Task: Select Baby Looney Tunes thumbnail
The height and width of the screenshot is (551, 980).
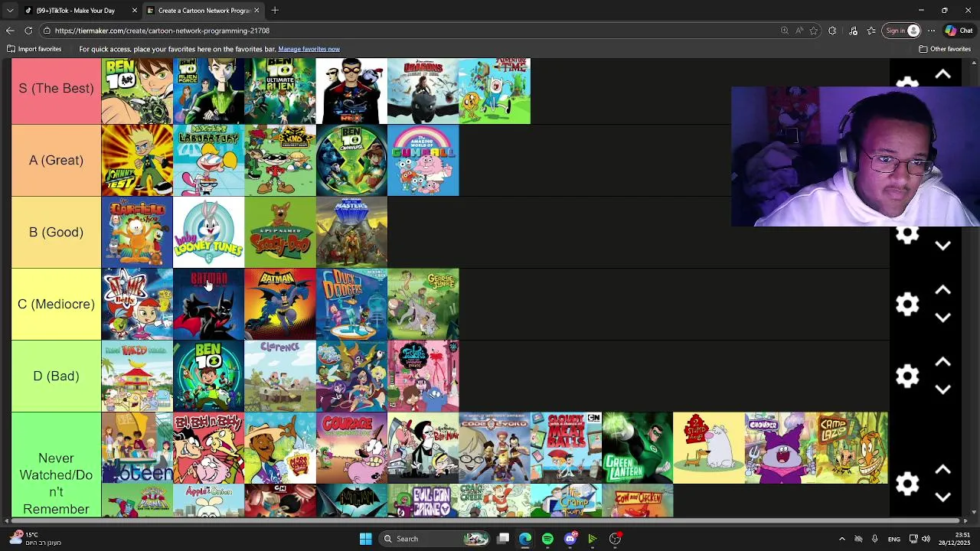Action: [x=208, y=232]
